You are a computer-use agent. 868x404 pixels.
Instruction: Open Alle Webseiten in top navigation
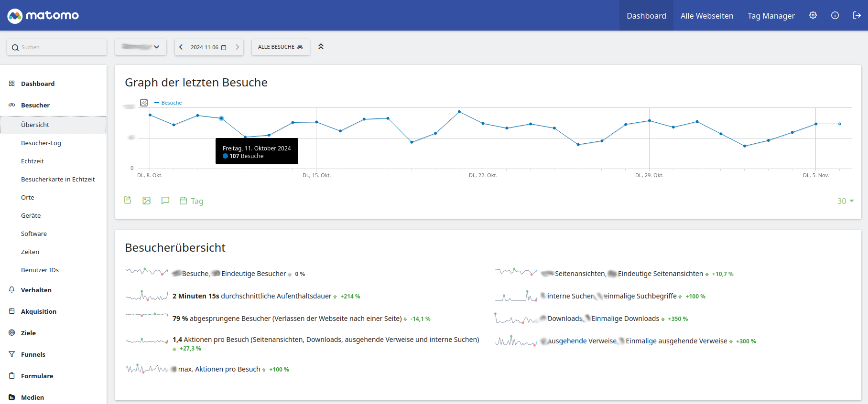click(707, 16)
